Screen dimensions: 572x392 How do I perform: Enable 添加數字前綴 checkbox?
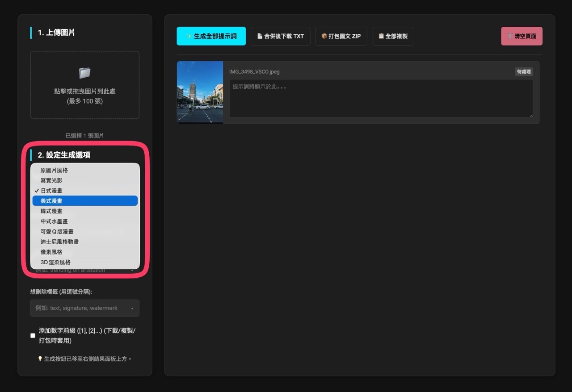click(33, 336)
